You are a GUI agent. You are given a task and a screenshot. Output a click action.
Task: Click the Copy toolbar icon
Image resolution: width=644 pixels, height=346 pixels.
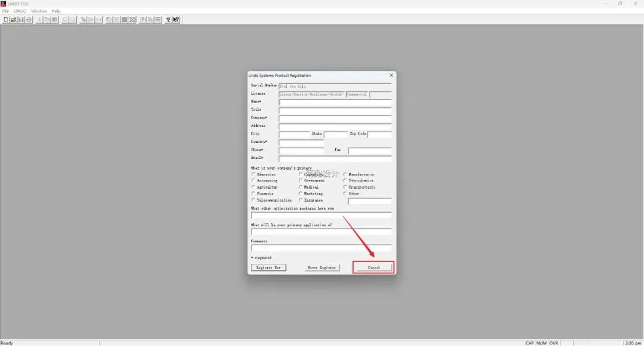(47, 20)
